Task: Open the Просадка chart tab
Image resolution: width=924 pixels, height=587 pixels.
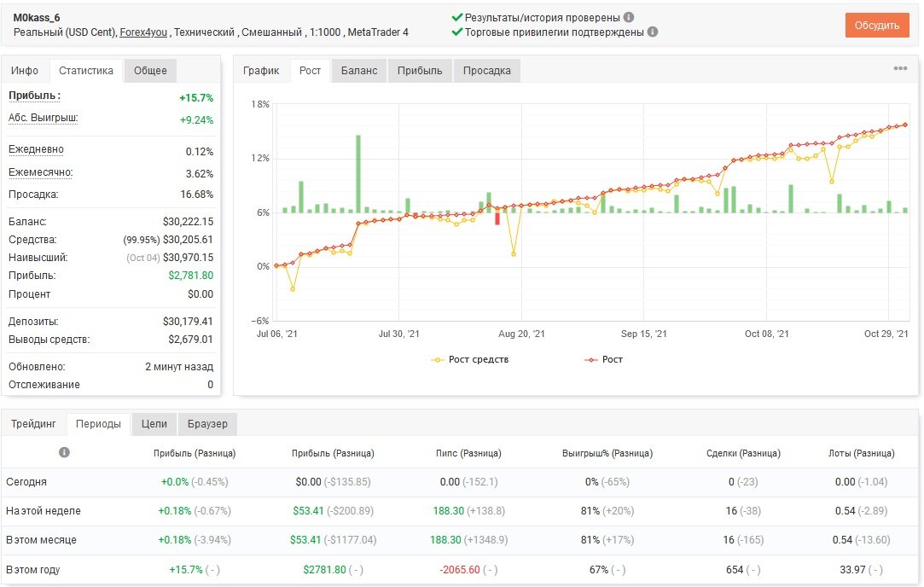Action: pyautogui.click(x=487, y=71)
